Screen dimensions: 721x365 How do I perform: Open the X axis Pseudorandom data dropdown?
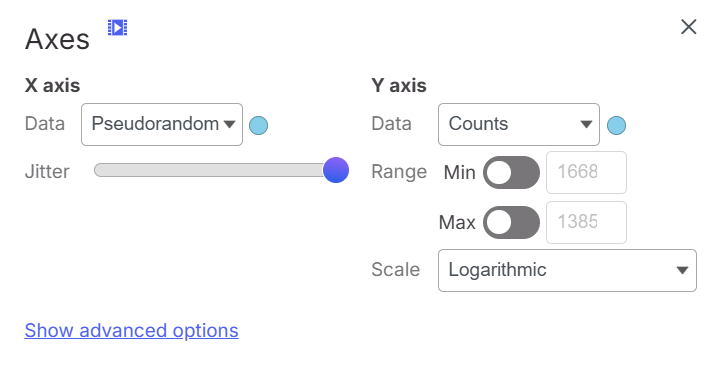162,125
